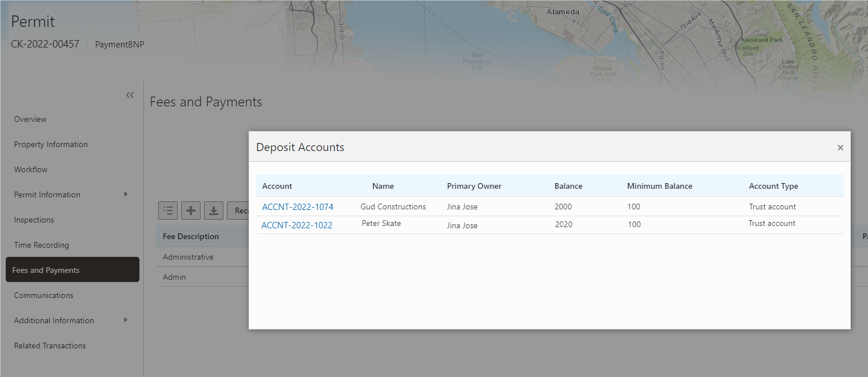Screen dimensions: 868x377
Task: Click the Balance column header
Action: 568,186
